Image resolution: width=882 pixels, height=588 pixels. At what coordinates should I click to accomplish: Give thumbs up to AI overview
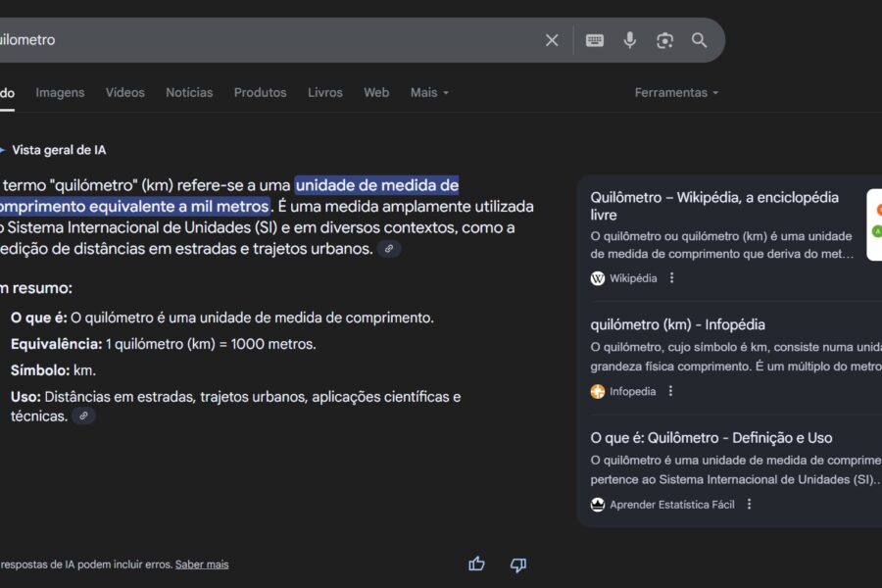pos(477,564)
